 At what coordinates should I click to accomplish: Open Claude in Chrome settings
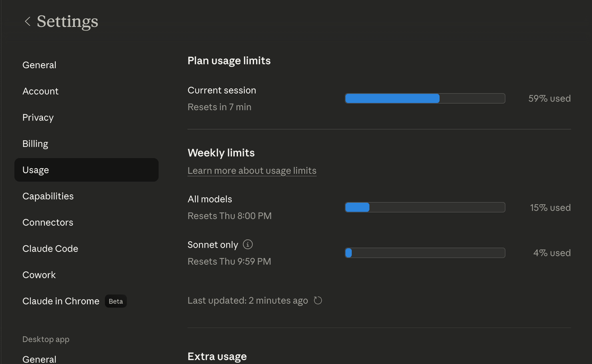click(x=86, y=301)
